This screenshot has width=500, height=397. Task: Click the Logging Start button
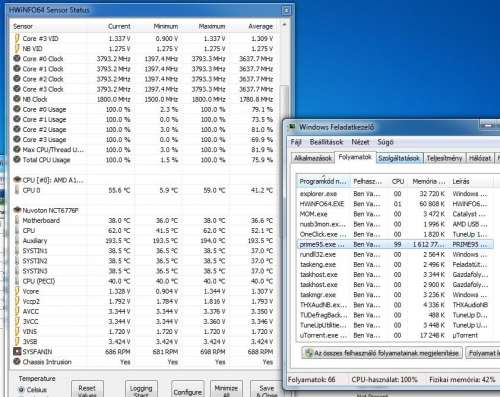141,389
